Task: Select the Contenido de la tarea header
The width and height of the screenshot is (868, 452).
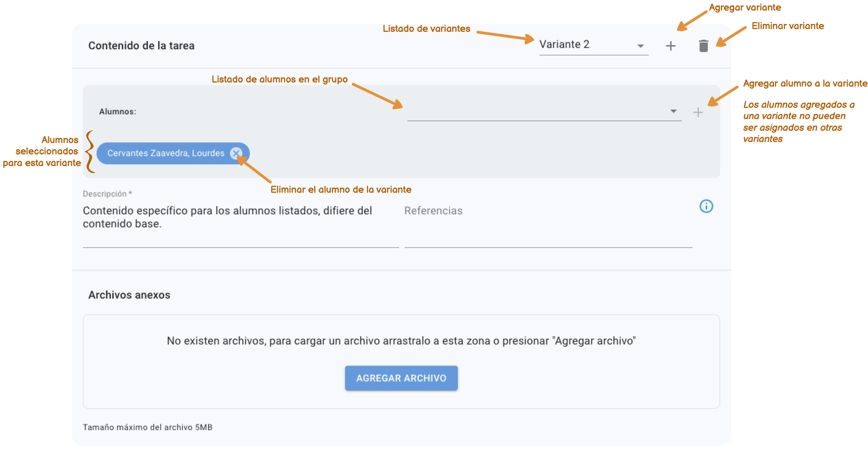Action: point(142,46)
